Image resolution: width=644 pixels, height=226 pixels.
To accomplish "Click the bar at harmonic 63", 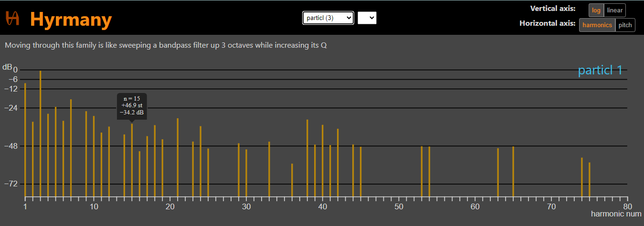I will pos(498,172).
